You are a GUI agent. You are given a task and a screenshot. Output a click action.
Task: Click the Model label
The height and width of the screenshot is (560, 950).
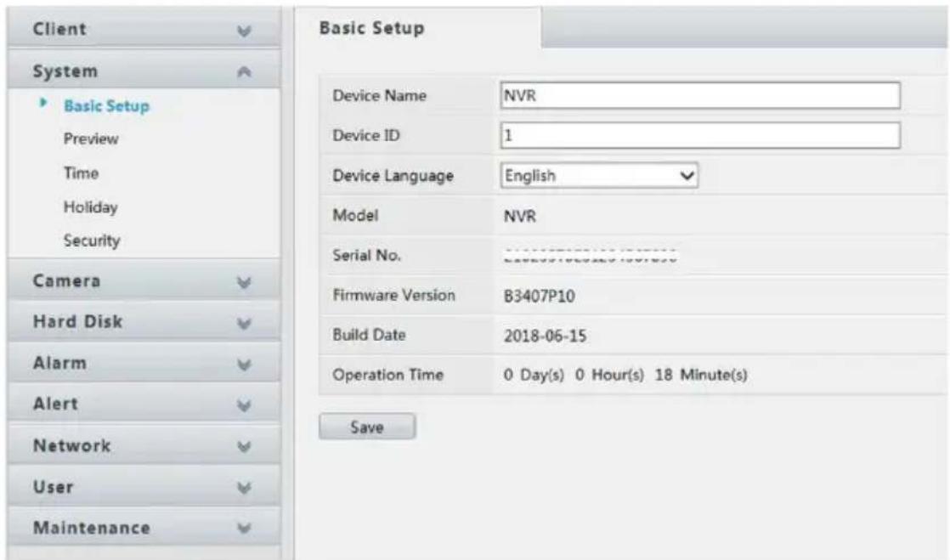pyautogui.click(x=355, y=215)
